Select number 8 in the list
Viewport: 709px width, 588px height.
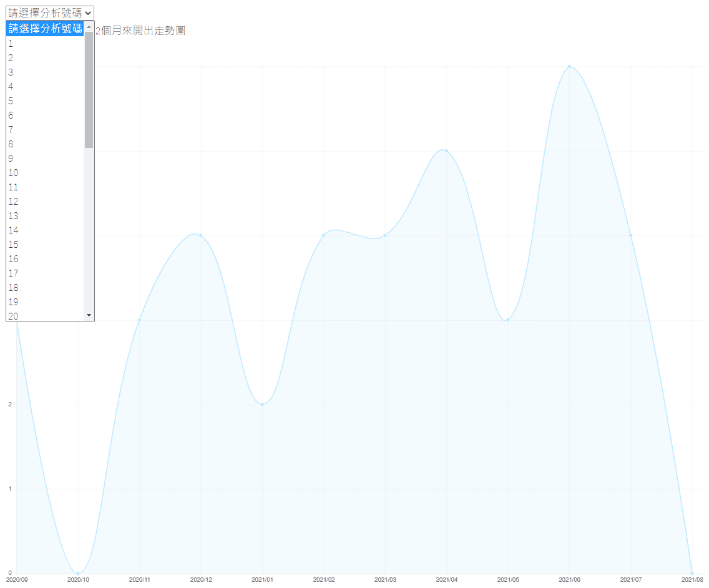(x=45, y=144)
